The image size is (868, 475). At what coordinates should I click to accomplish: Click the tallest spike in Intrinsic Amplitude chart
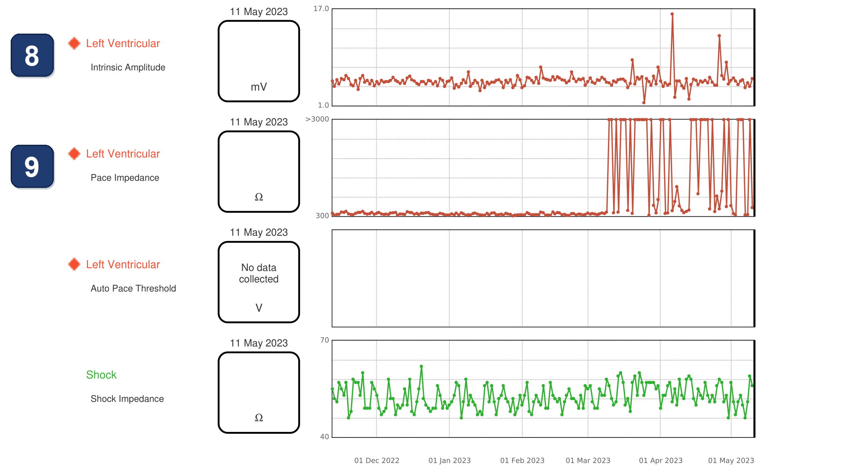click(x=672, y=14)
